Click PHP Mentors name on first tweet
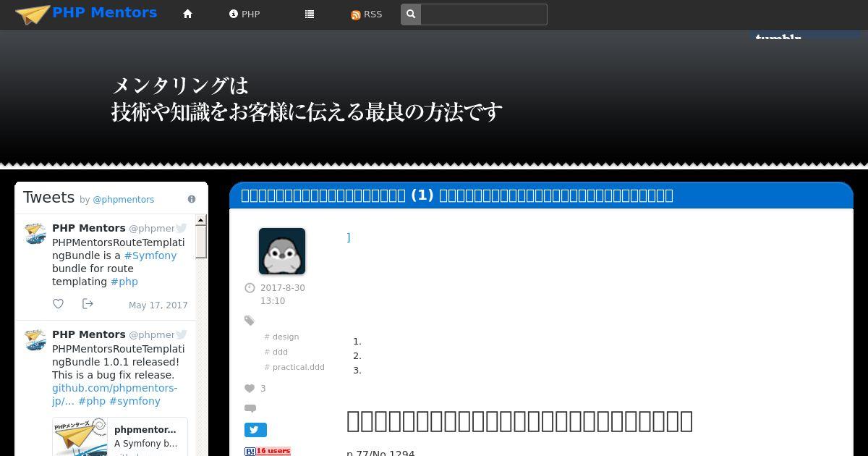The image size is (868, 456). click(x=89, y=228)
